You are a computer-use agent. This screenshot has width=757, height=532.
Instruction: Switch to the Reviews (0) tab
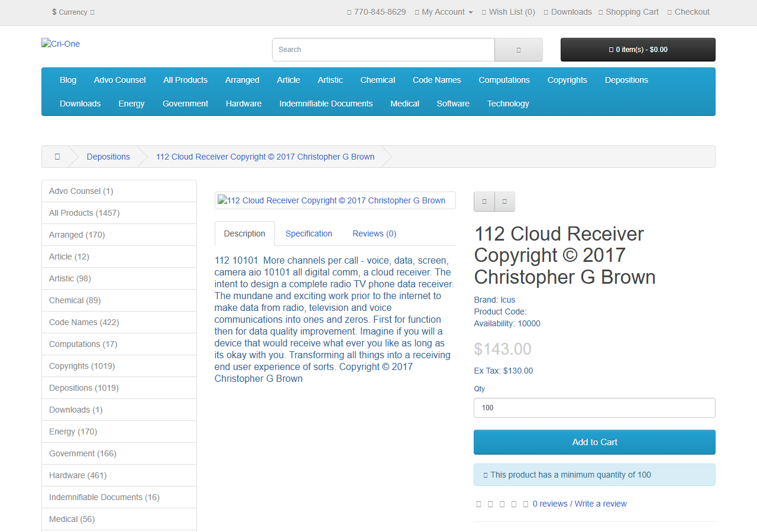tap(374, 233)
